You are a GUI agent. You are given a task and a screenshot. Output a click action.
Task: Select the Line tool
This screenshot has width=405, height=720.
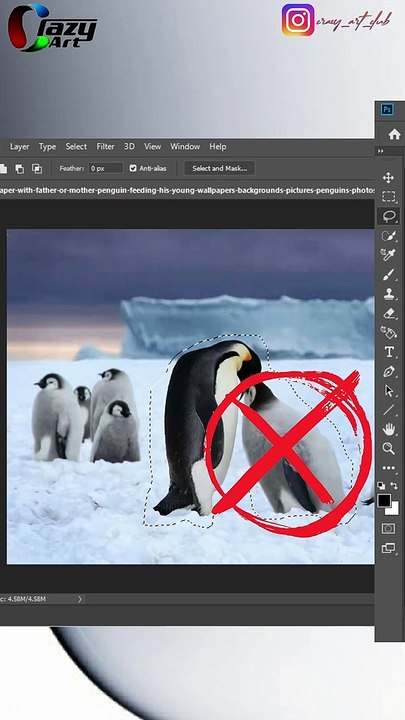click(x=388, y=410)
